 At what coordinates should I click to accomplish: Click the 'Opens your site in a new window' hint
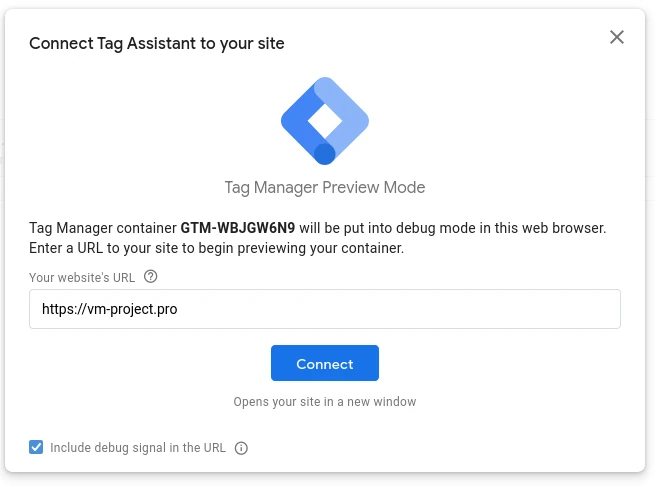point(325,402)
